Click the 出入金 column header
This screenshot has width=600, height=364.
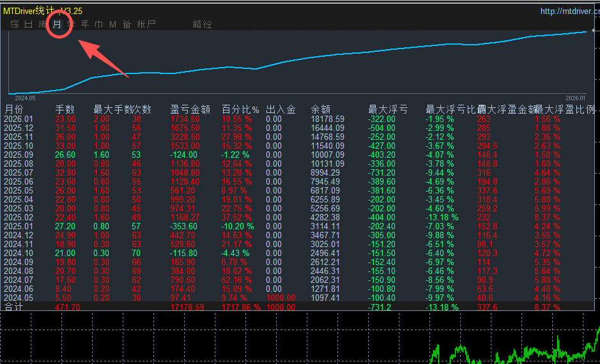point(281,110)
